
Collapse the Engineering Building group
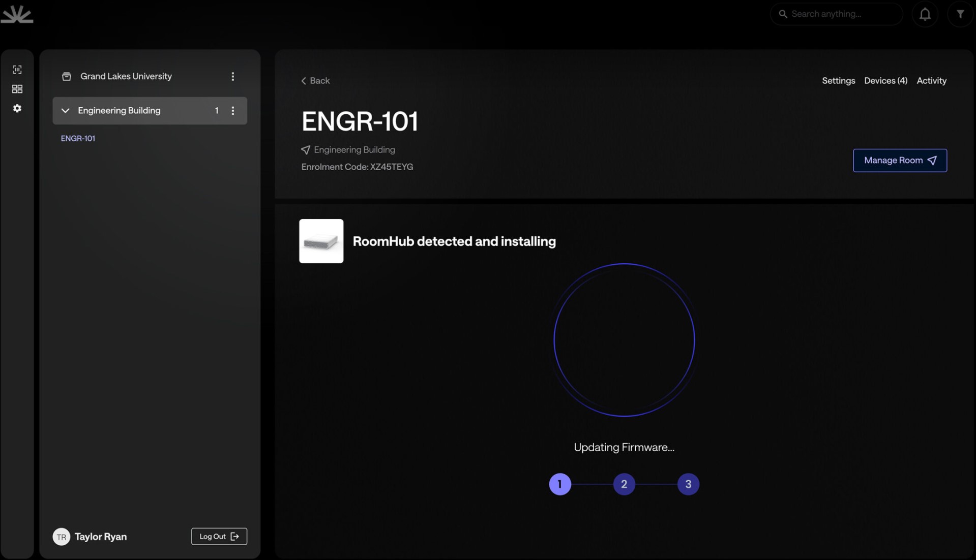(65, 111)
